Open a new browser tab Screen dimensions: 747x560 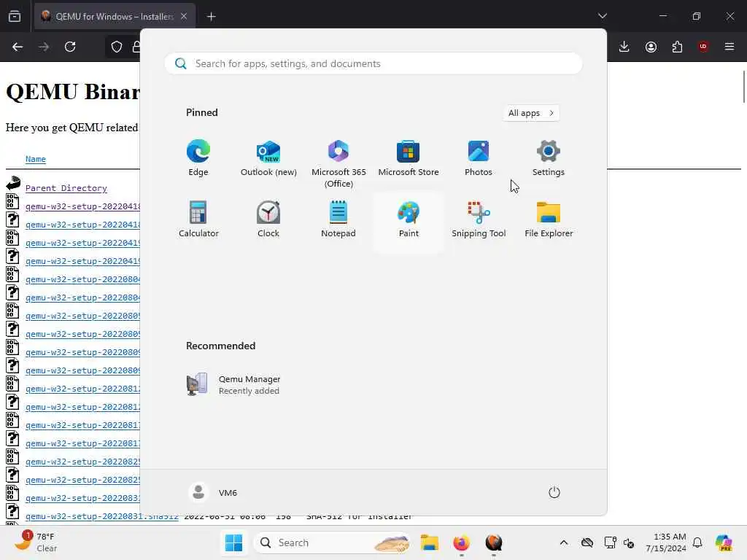(211, 17)
